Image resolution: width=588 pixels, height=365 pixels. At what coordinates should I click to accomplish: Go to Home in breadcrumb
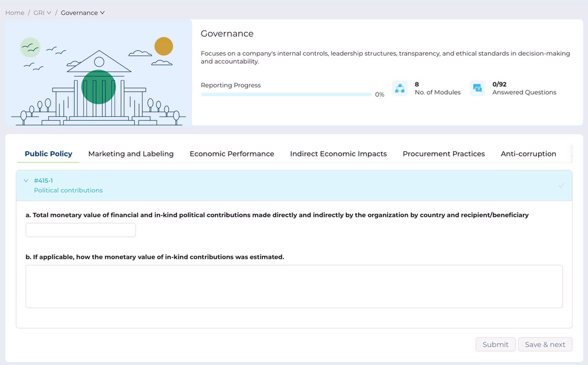pos(15,13)
